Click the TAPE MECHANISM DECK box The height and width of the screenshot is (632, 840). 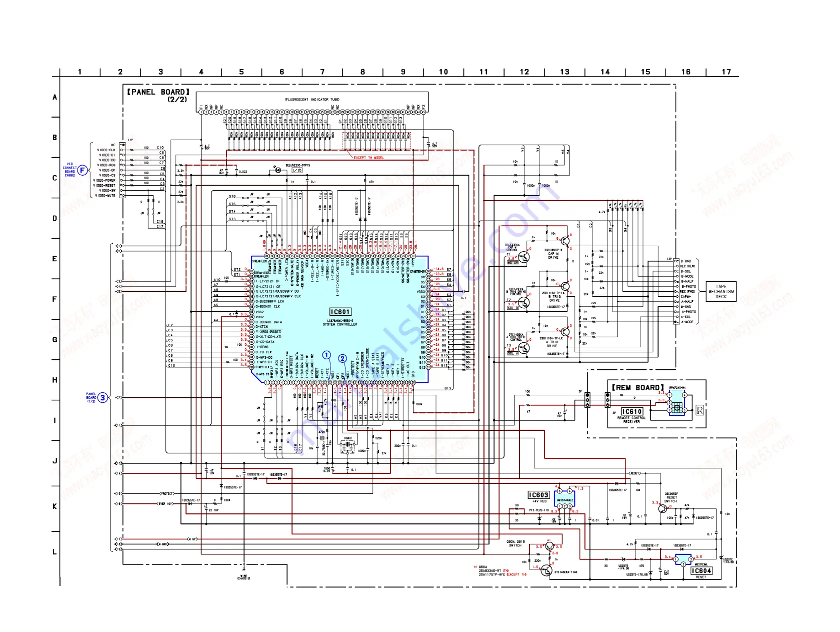point(721,292)
